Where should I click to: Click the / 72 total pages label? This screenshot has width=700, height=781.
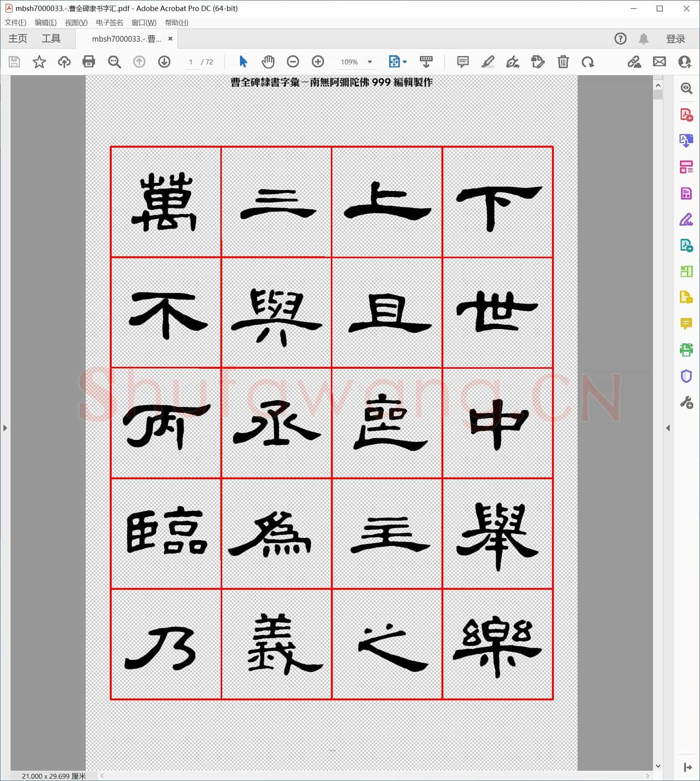[x=207, y=62]
